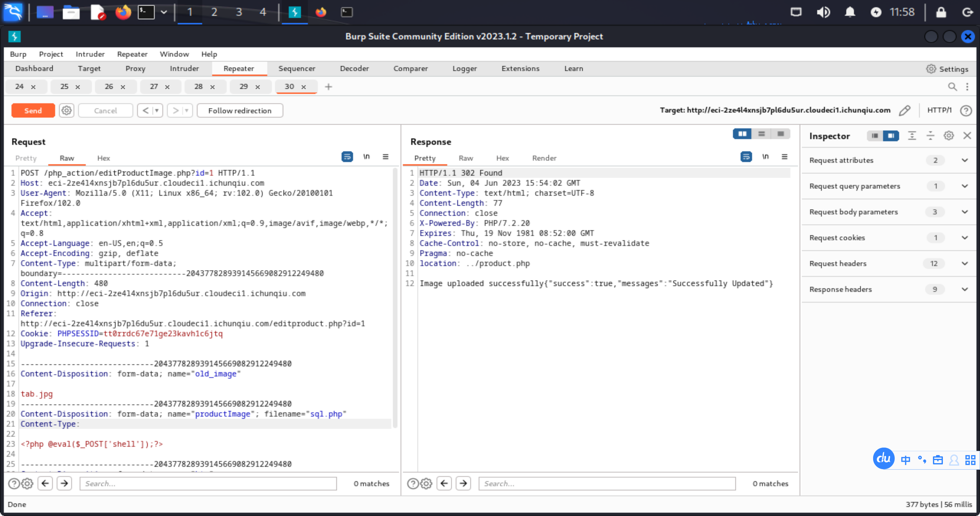Open Repeater tab 27
980x516 pixels.
(x=154, y=87)
